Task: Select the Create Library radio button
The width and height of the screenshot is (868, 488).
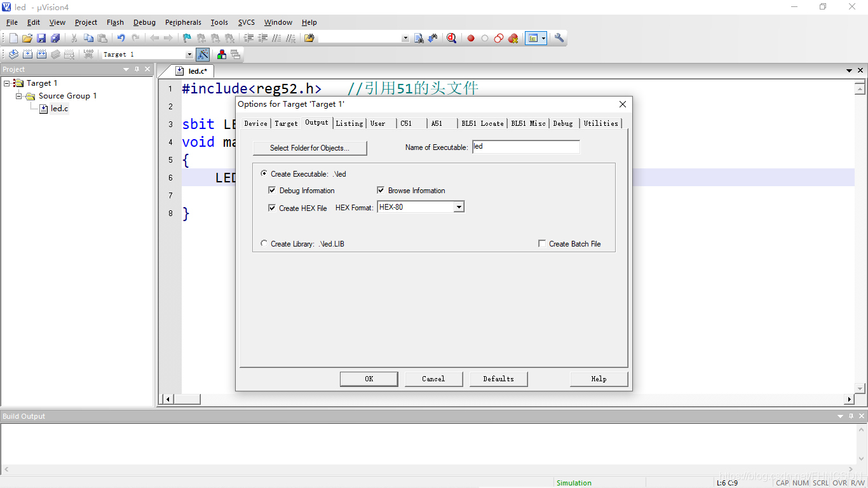Action: (x=264, y=243)
